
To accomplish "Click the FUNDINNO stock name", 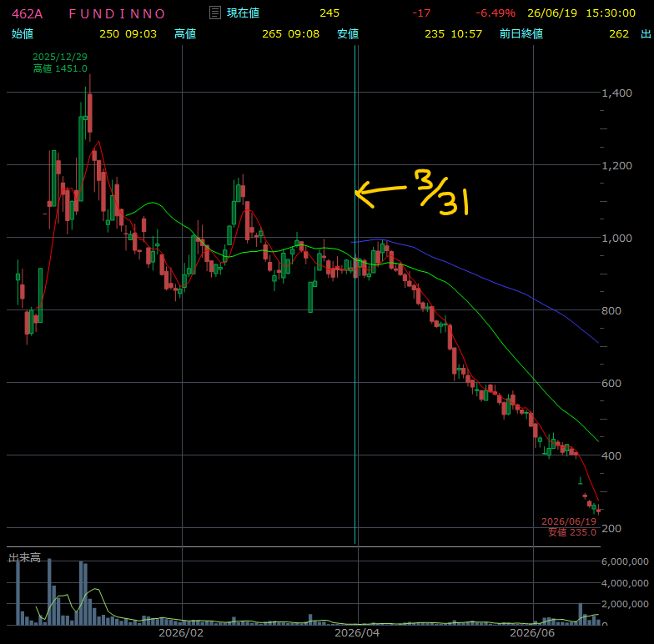I will [x=117, y=13].
